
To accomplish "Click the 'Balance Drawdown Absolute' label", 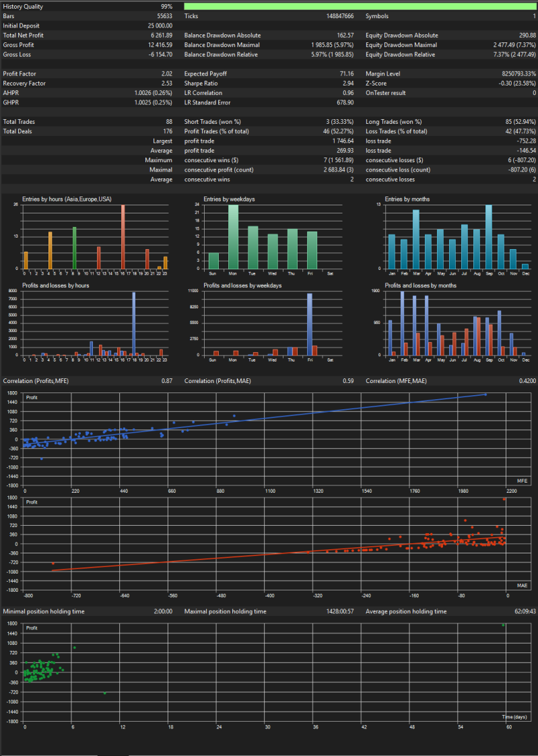I will [x=223, y=36].
